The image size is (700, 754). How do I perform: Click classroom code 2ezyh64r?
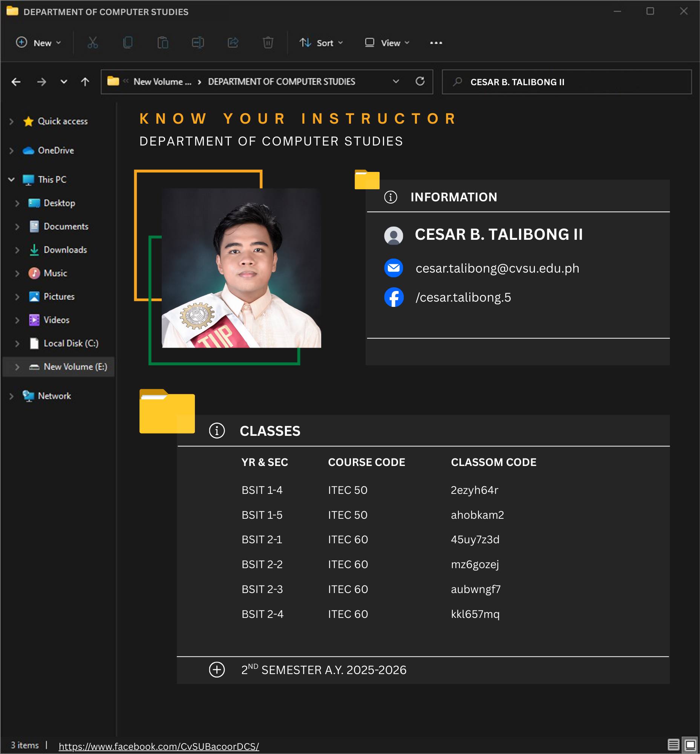click(x=474, y=490)
